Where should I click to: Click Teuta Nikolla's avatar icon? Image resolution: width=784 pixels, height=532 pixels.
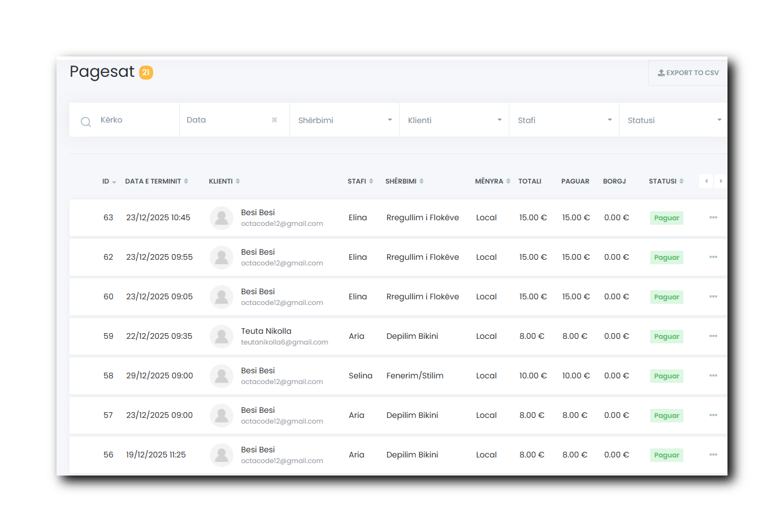click(x=222, y=337)
